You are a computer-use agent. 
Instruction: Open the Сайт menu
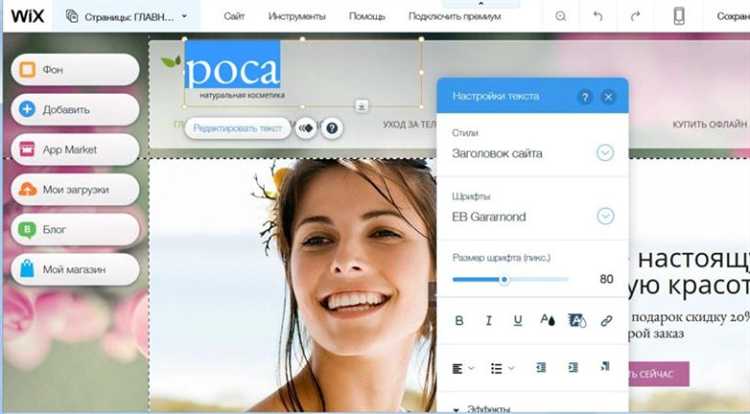click(x=234, y=16)
